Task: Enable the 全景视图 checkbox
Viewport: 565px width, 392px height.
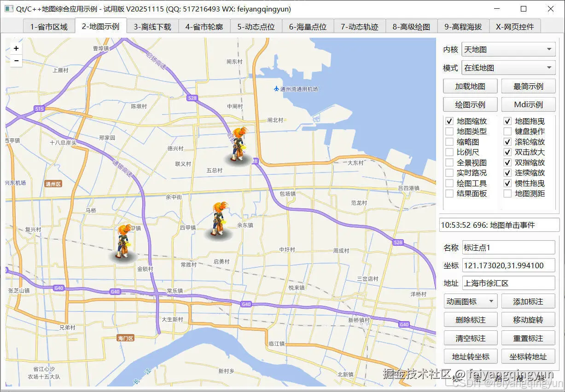Action: tap(449, 163)
